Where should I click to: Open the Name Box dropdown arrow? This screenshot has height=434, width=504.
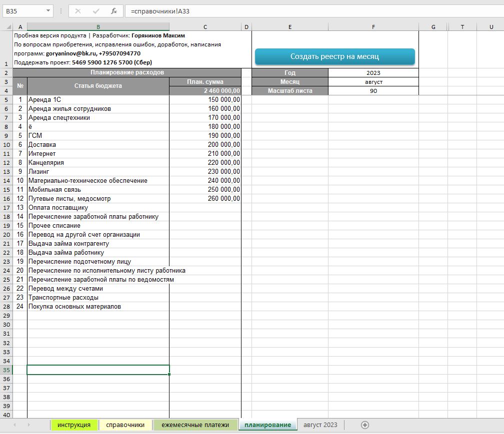click(x=48, y=11)
